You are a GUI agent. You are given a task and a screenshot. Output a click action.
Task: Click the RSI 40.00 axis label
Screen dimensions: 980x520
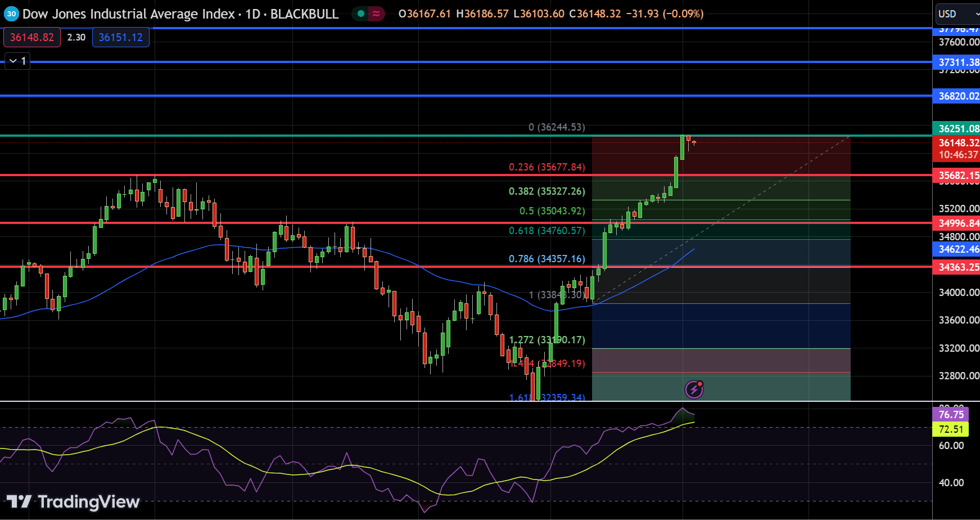coord(951,483)
